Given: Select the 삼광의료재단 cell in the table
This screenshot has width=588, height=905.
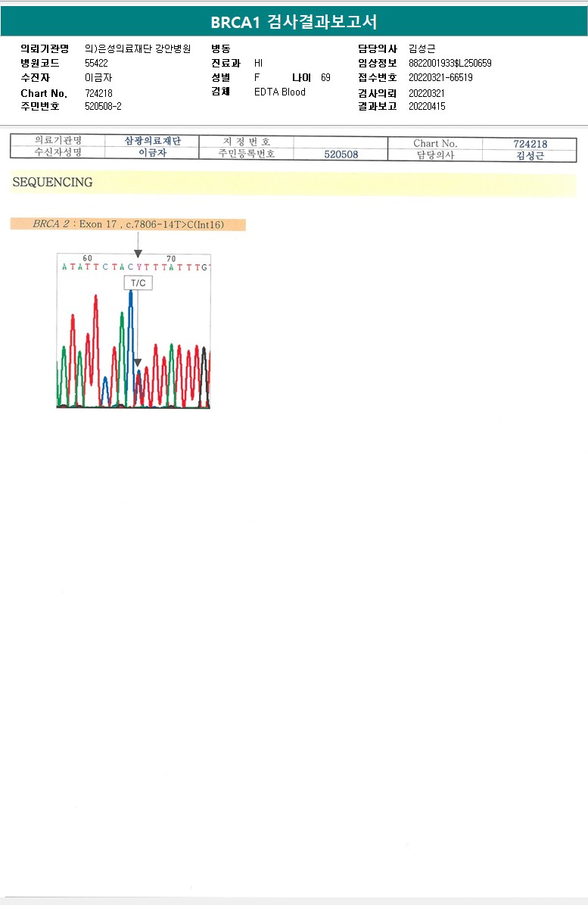Looking at the screenshot, I should [x=152, y=141].
